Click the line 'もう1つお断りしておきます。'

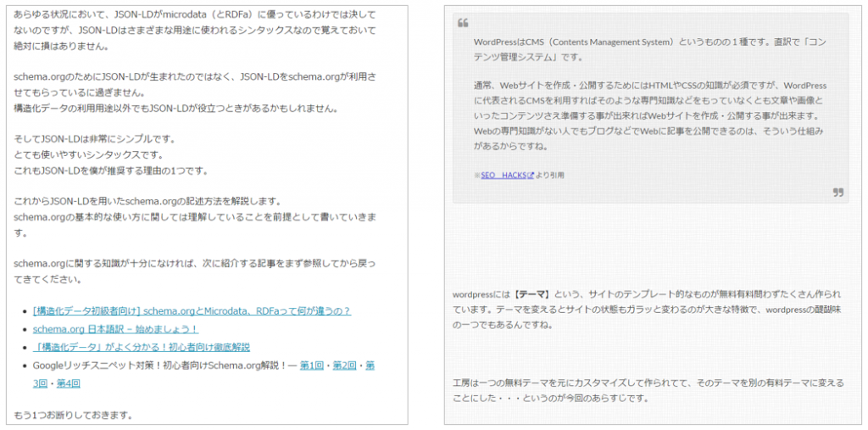(x=73, y=415)
